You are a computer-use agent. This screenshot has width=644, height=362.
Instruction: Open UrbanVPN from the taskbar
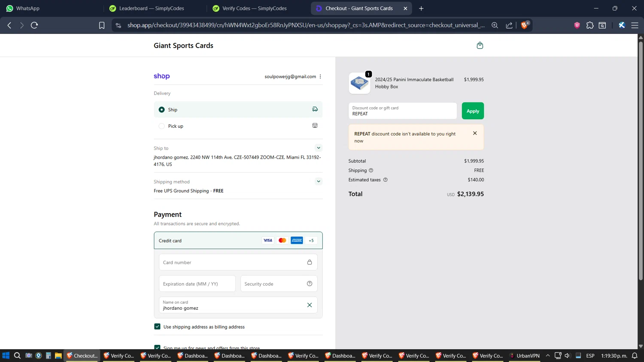[525, 356]
